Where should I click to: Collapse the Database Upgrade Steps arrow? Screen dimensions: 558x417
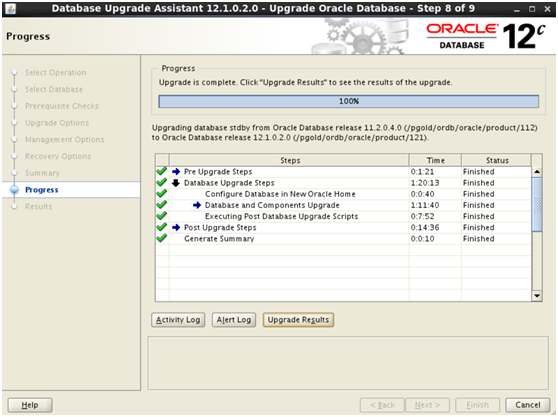176,183
